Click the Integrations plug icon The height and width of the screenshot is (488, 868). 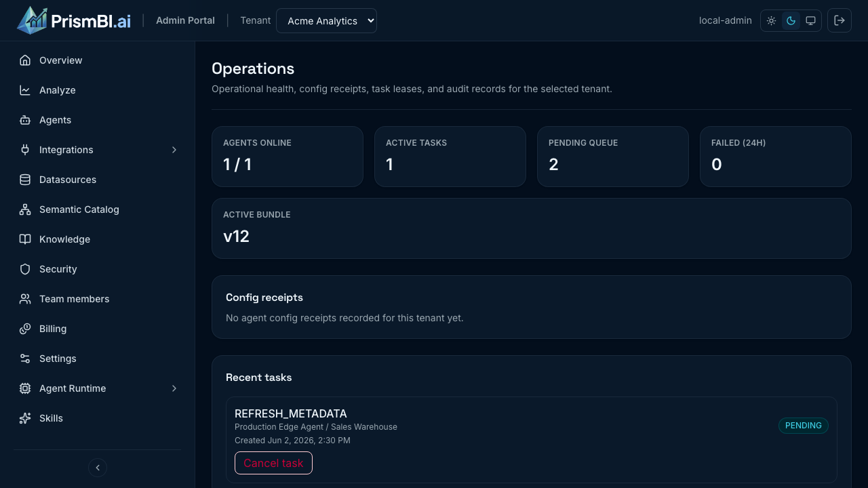[x=25, y=150]
